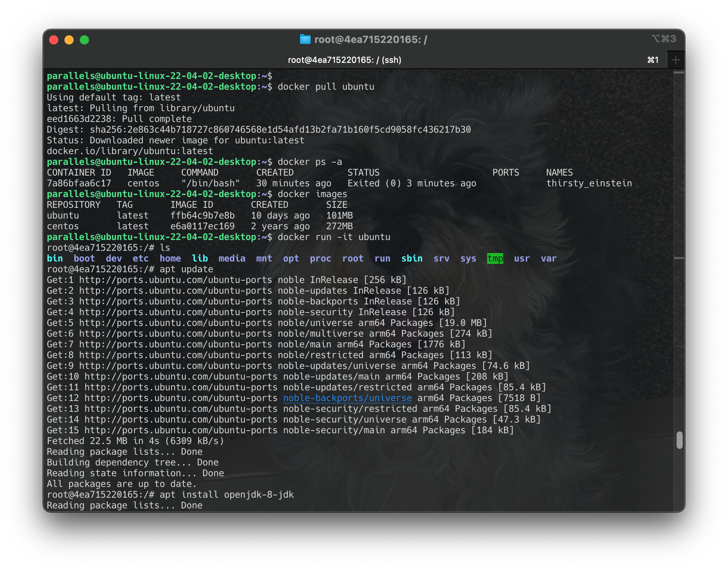The image size is (728, 569).
Task: Click the red close window button
Action: click(54, 40)
